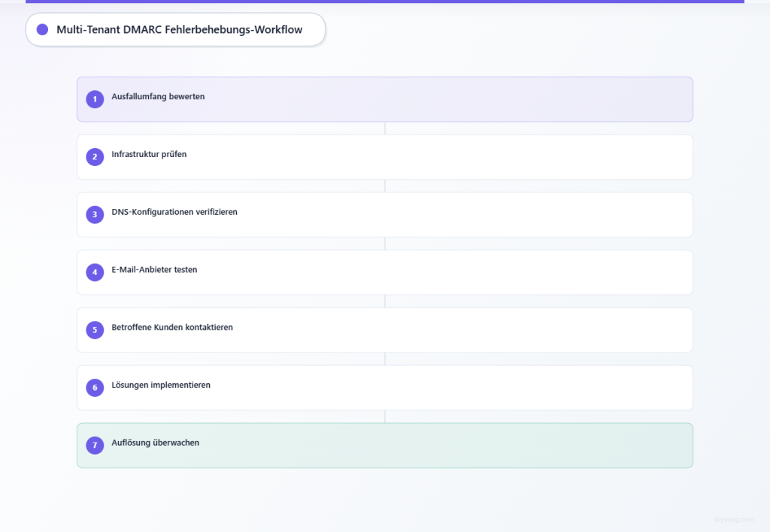Expand the E-Mail-Anbieter testen step details

coord(384,272)
